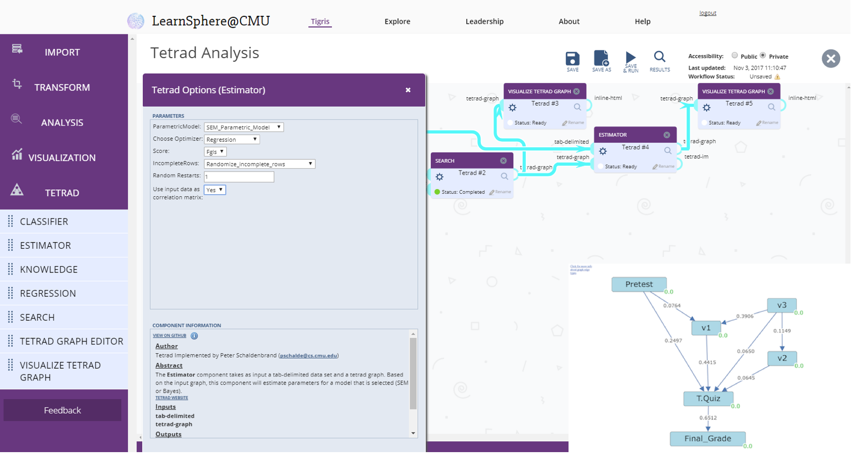868x465 pixels.
Task: Open the Explore menu item
Action: point(397,22)
